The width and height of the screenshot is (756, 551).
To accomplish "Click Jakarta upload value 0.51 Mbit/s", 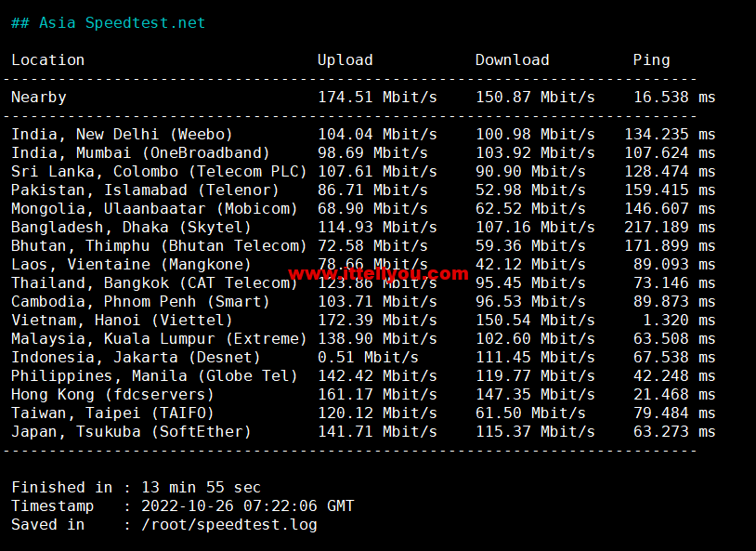I will (369, 358).
